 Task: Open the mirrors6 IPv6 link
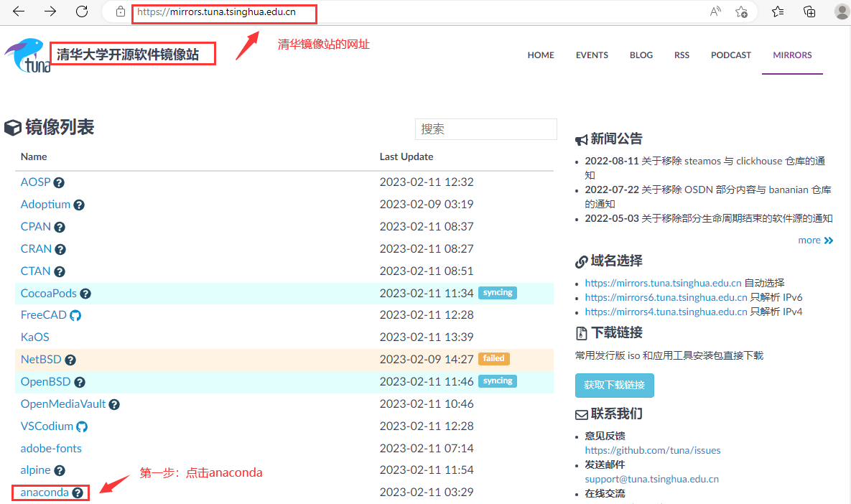coord(666,297)
